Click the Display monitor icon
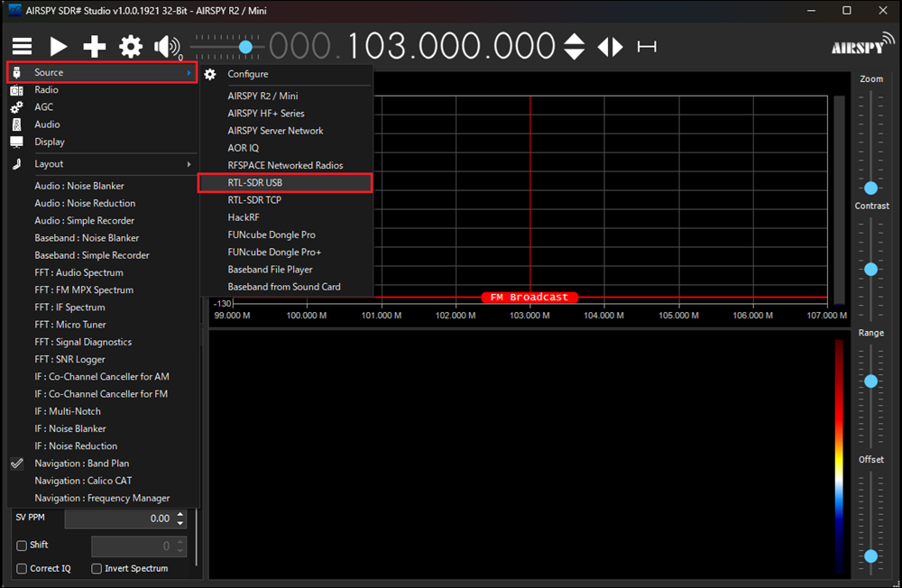902x588 pixels. [16, 142]
